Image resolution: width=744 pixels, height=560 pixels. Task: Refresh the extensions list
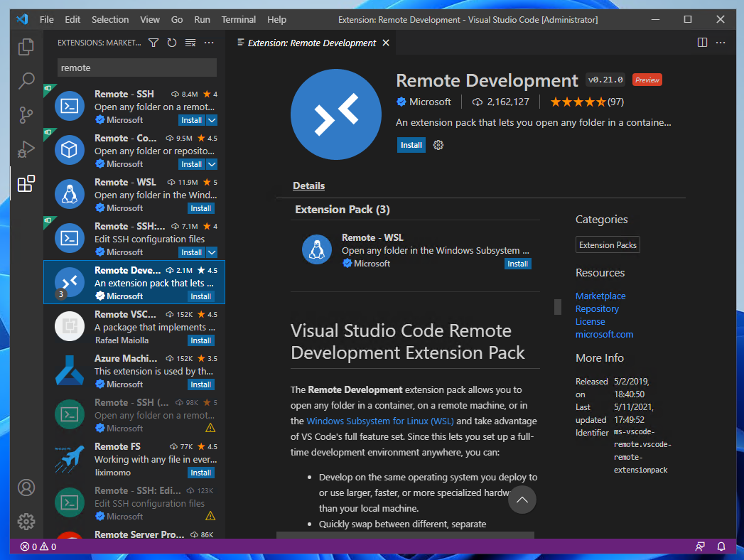[171, 43]
